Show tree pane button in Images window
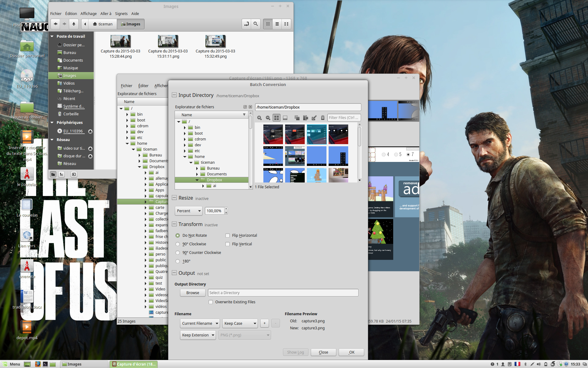The image size is (588, 368). click(62, 174)
